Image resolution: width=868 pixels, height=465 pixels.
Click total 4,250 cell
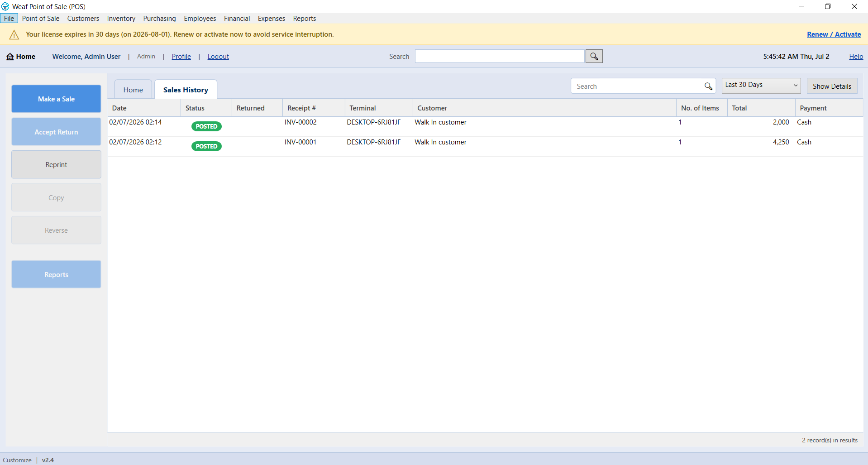coord(781,142)
